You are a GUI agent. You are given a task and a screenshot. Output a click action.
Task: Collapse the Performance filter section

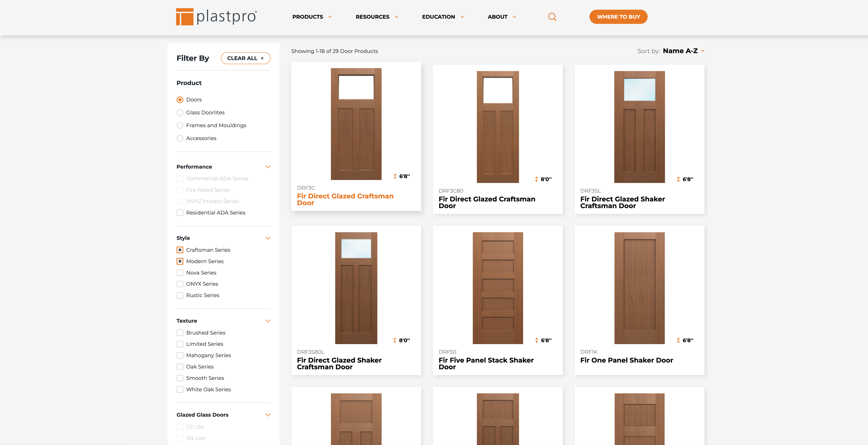pyautogui.click(x=268, y=167)
